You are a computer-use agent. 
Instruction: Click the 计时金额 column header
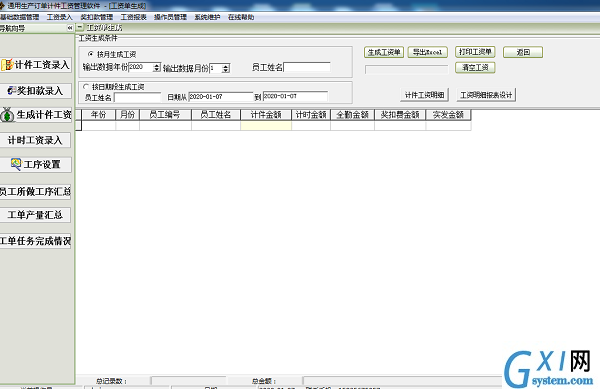point(311,115)
